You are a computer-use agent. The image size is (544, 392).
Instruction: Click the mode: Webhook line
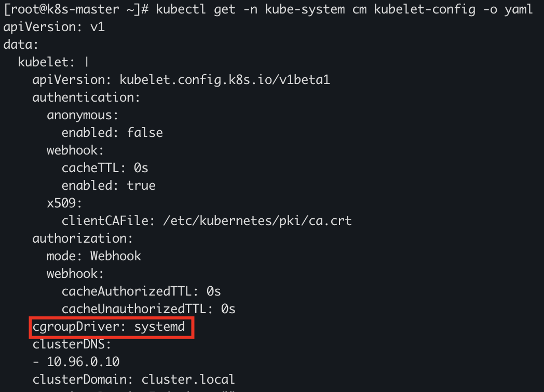(x=94, y=256)
